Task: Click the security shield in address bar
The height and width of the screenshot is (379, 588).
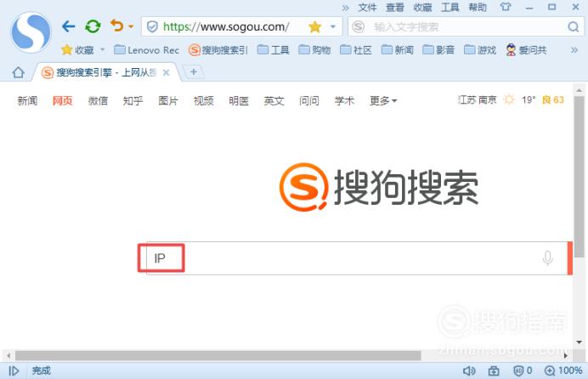Action: [x=152, y=26]
